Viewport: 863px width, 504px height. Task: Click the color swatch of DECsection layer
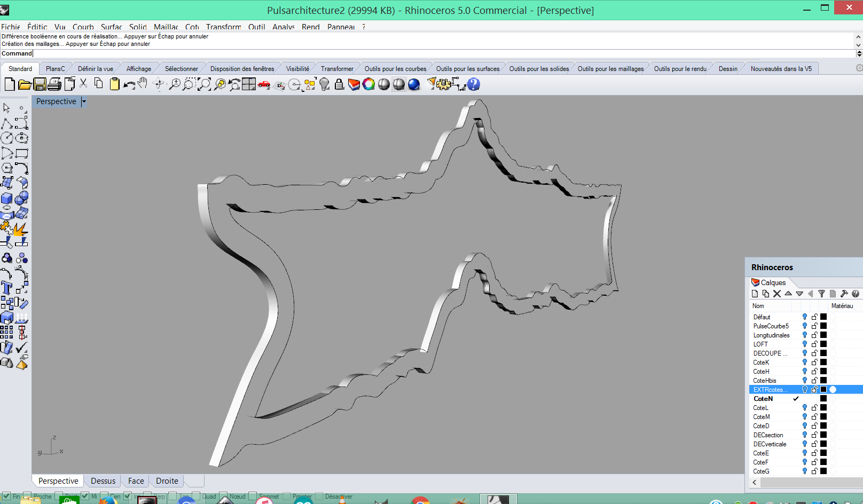pyautogui.click(x=823, y=435)
